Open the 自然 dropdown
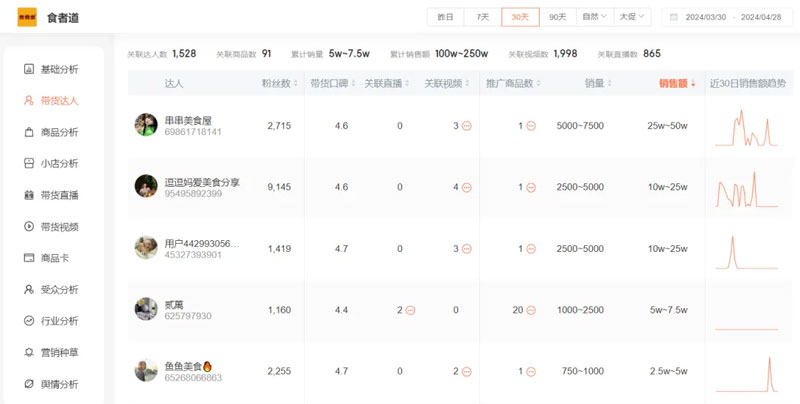 click(594, 17)
